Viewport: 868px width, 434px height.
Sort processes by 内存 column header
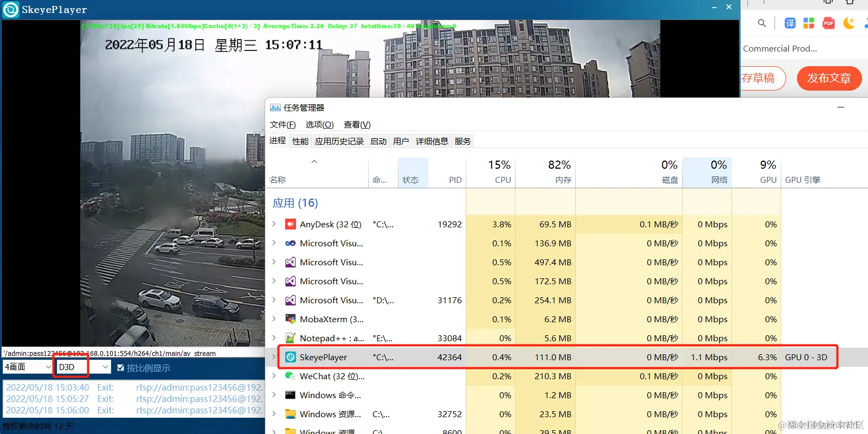tap(545, 173)
